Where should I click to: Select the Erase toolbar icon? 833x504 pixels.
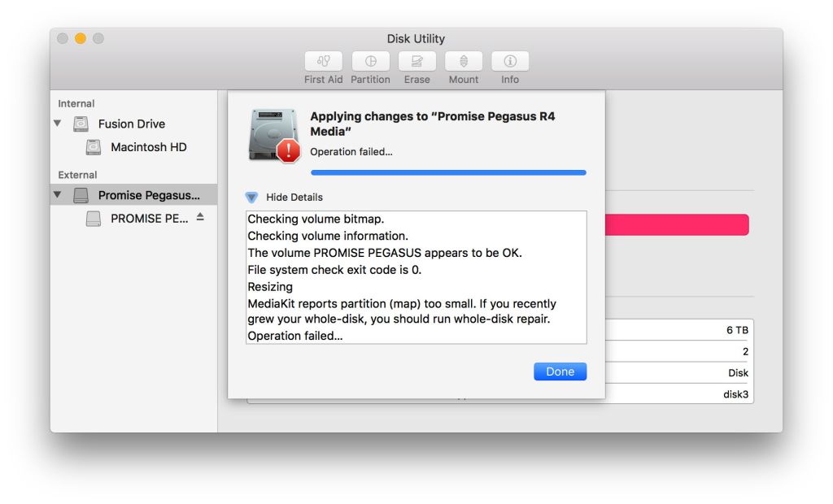coord(417,62)
